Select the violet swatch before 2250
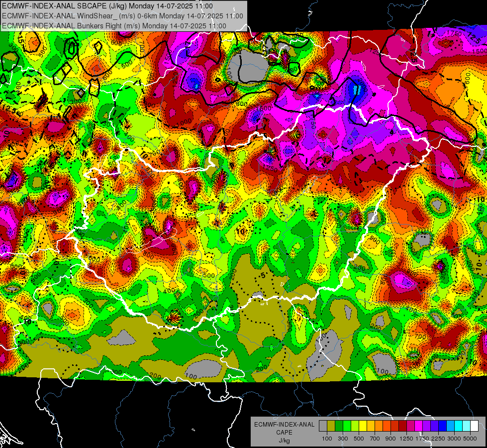This screenshot has height=448, width=487. [434, 426]
